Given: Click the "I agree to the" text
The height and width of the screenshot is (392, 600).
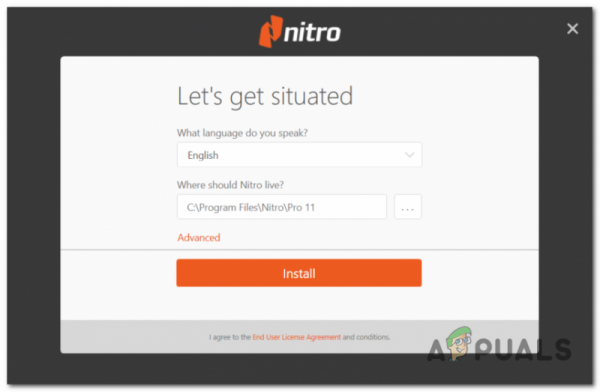Looking at the screenshot, I should pos(230,337).
